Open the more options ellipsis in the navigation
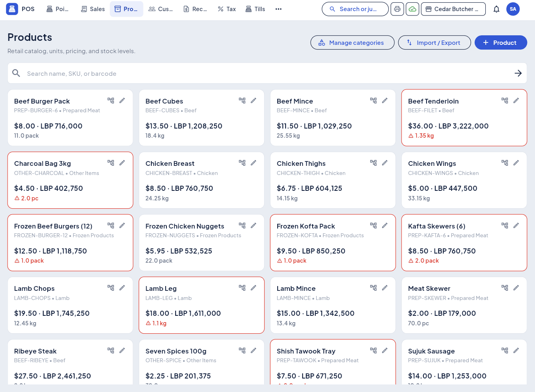The width and height of the screenshot is (535, 392). point(278,9)
